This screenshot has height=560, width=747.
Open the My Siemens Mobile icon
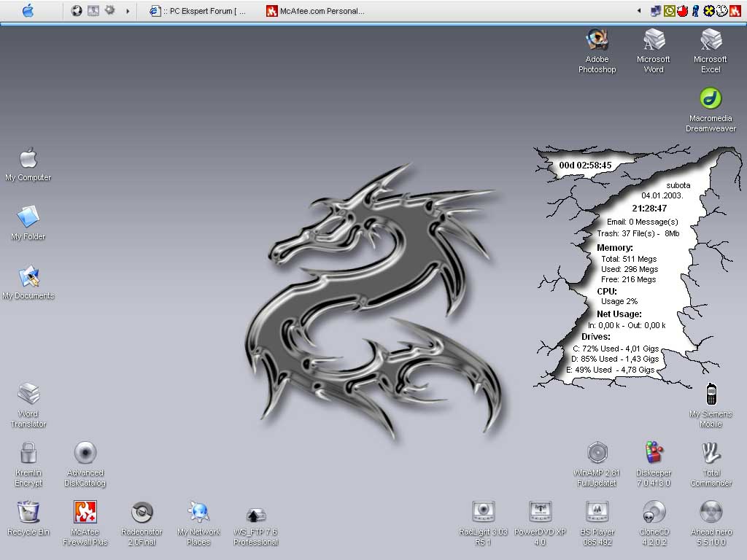point(711,394)
